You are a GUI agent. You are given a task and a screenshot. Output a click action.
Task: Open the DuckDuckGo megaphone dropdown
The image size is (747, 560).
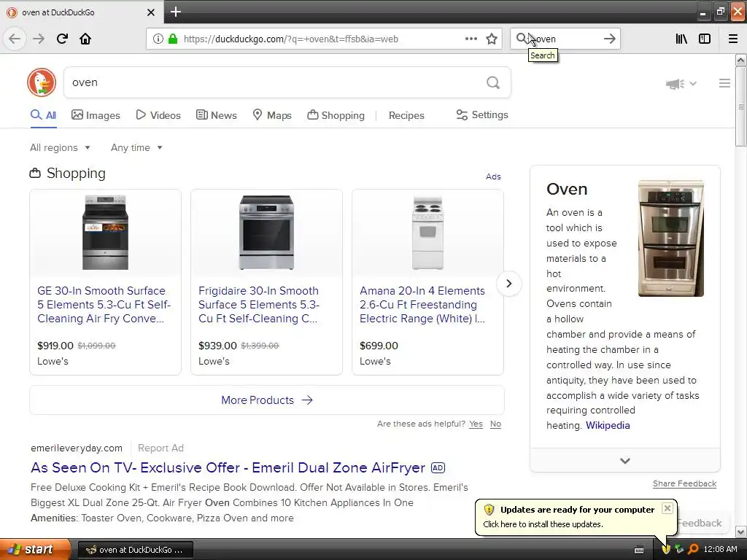click(681, 84)
